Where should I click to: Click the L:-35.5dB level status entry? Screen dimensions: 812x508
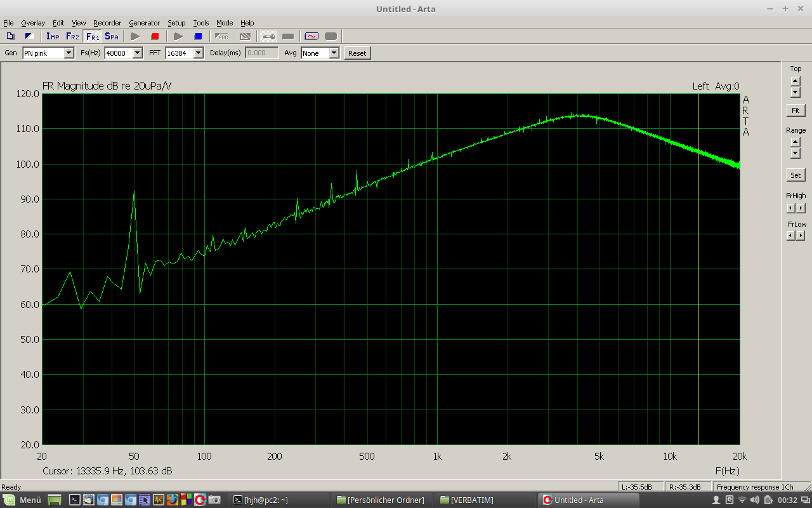click(x=640, y=487)
